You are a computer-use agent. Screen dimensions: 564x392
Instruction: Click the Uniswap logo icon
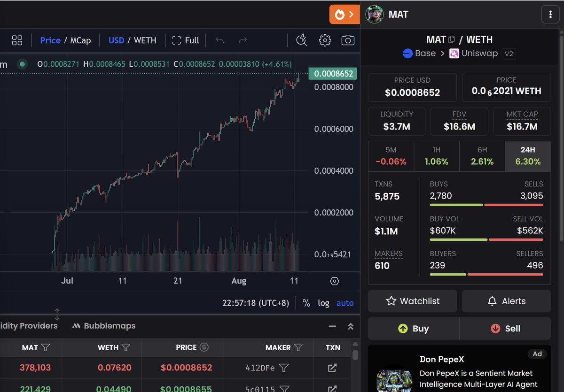pos(454,54)
